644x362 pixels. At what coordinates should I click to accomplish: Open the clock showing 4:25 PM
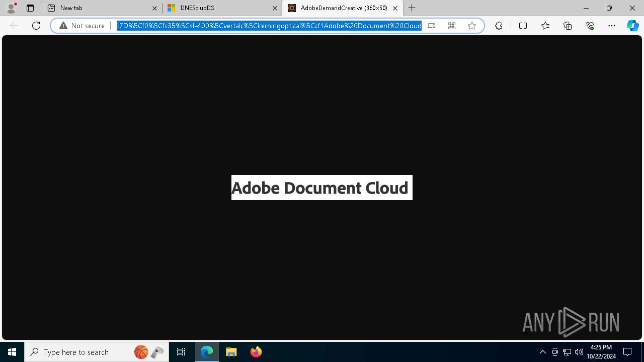tap(601, 352)
